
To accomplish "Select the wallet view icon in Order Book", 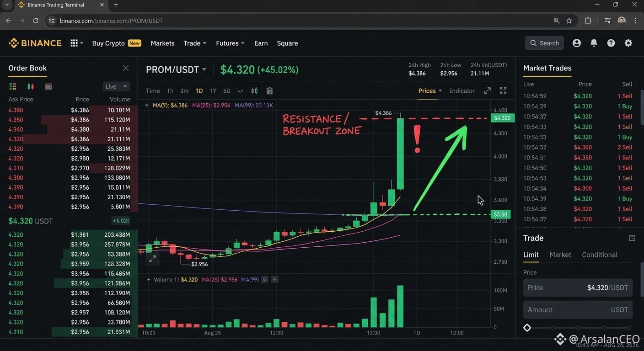I will click(x=48, y=86).
